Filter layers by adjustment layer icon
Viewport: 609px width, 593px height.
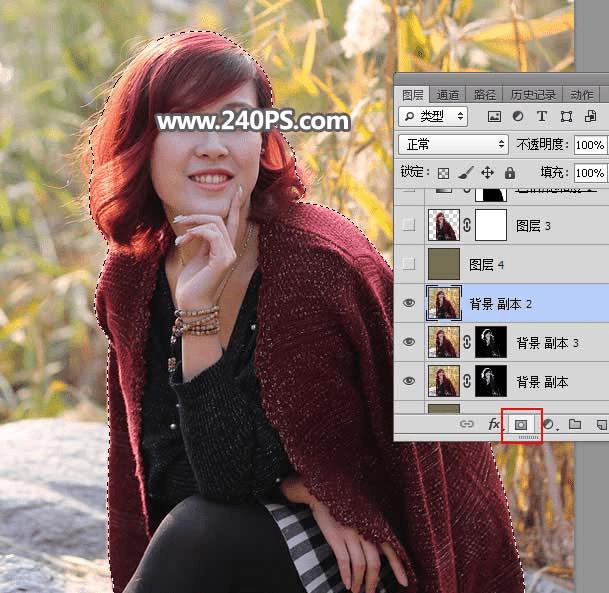click(518, 116)
